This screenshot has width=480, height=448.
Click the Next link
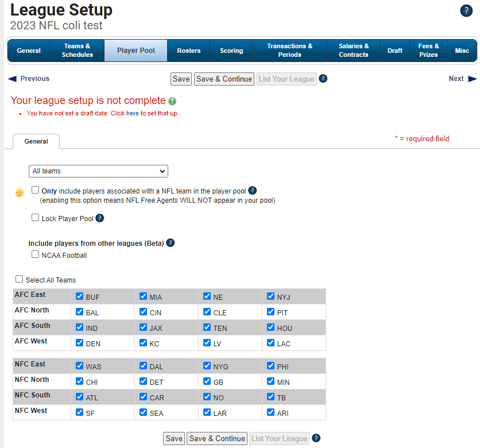click(x=456, y=79)
